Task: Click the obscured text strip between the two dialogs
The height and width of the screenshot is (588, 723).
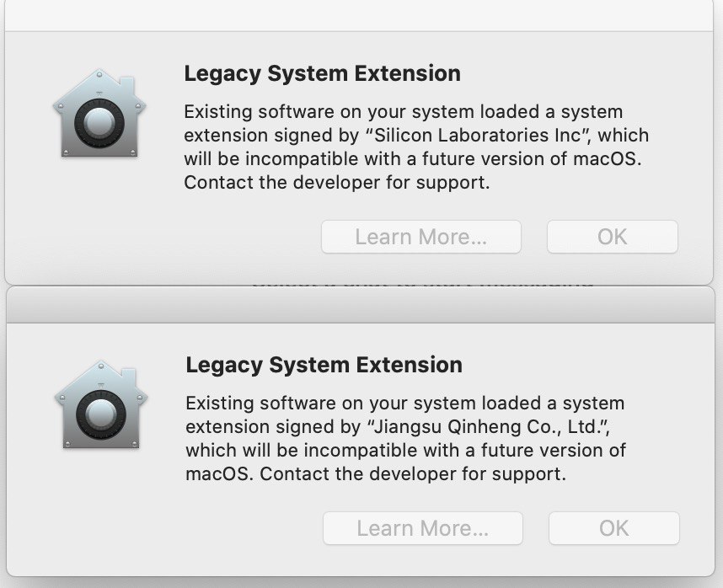Action: coord(421,285)
